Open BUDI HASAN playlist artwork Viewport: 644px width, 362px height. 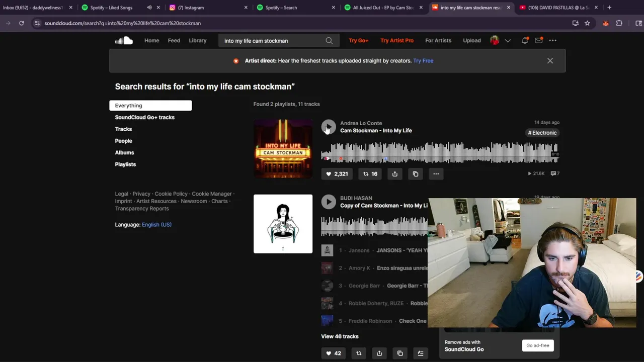[283, 224]
